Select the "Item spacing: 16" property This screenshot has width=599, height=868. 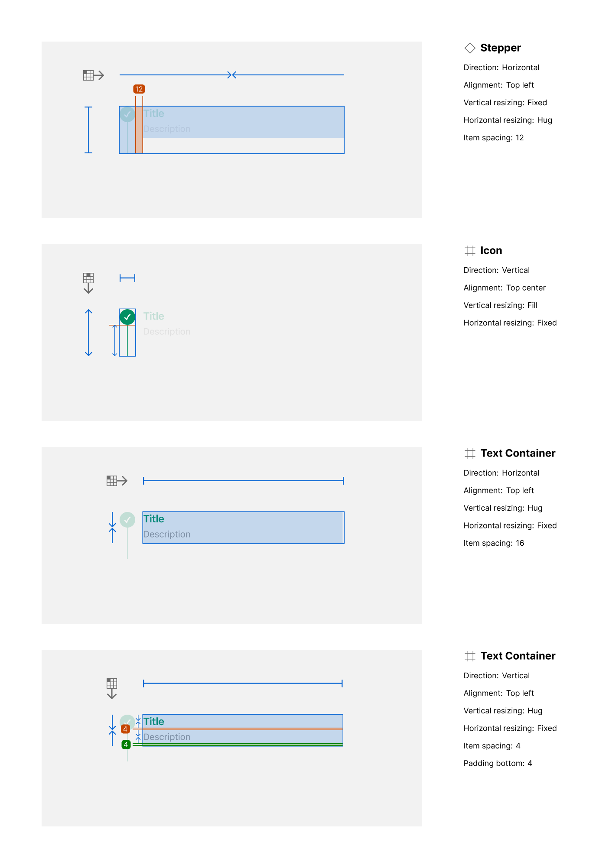pos(494,543)
